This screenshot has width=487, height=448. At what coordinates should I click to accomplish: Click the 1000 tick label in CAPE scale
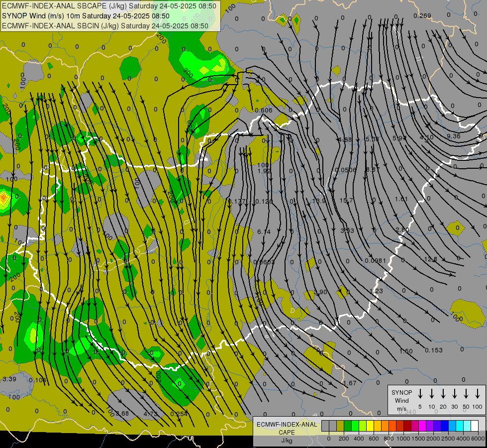click(x=403, y=439)
